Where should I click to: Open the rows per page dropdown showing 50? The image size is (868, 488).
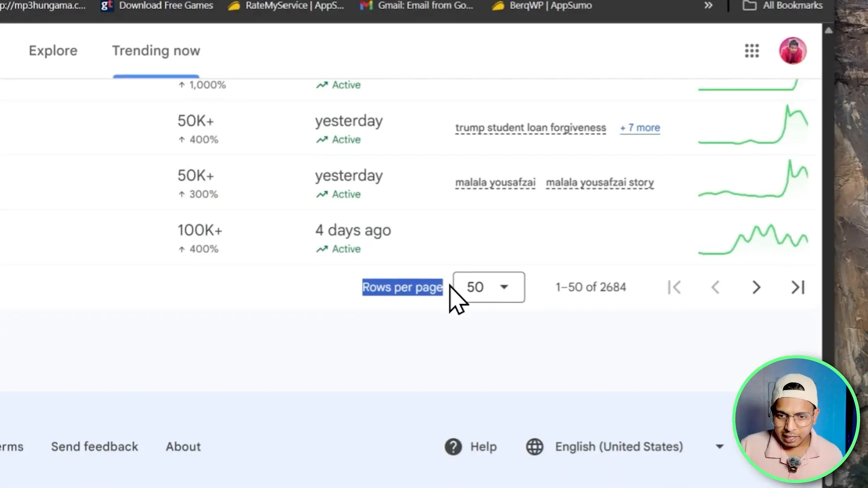pyautogui.click(x=488, y=287)
